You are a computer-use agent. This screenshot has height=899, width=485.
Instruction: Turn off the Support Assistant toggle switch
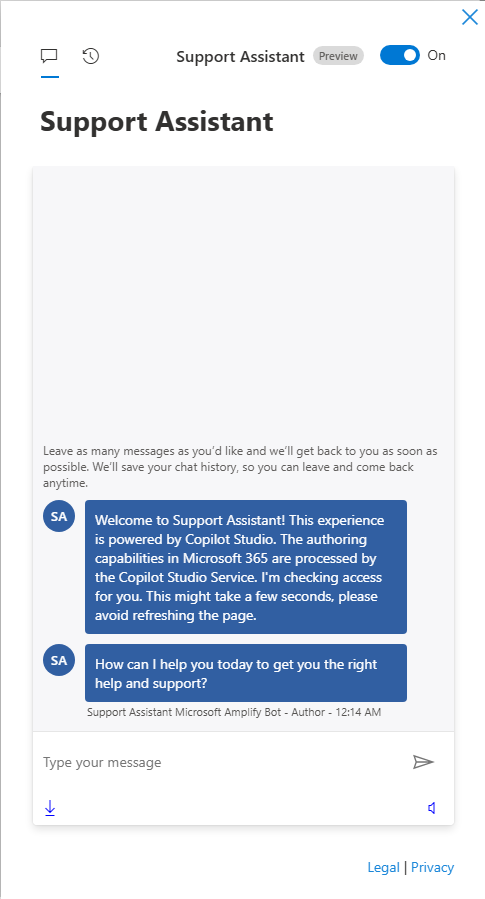(x=400, y=56)
